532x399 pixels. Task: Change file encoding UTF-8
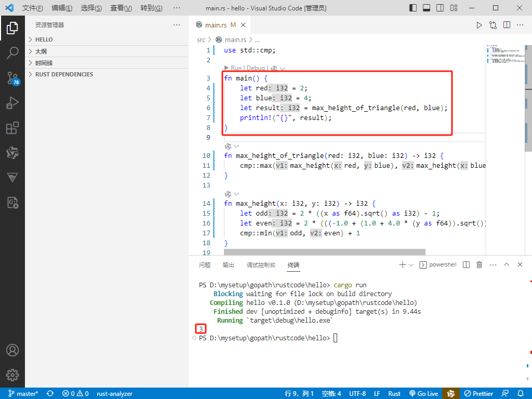(357, 394)
